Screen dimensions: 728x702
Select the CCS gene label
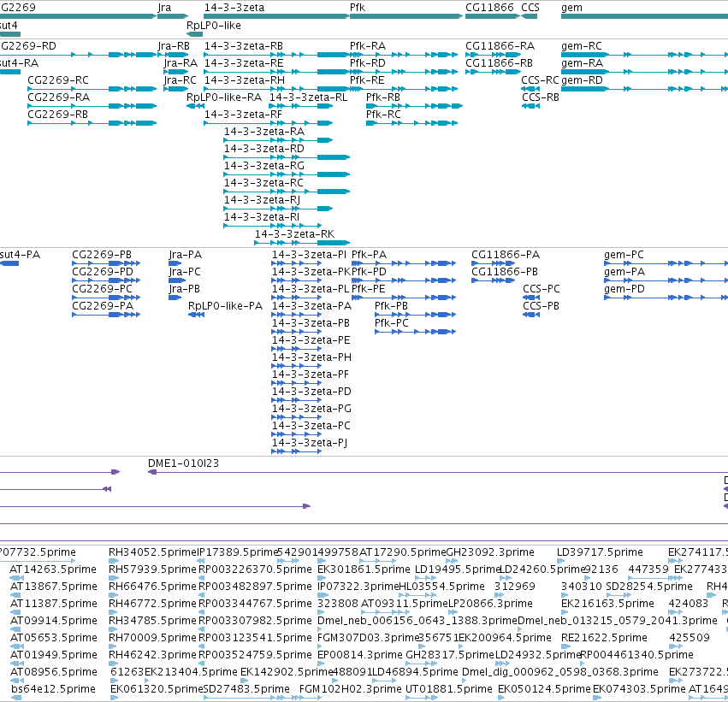pos(530,8)
